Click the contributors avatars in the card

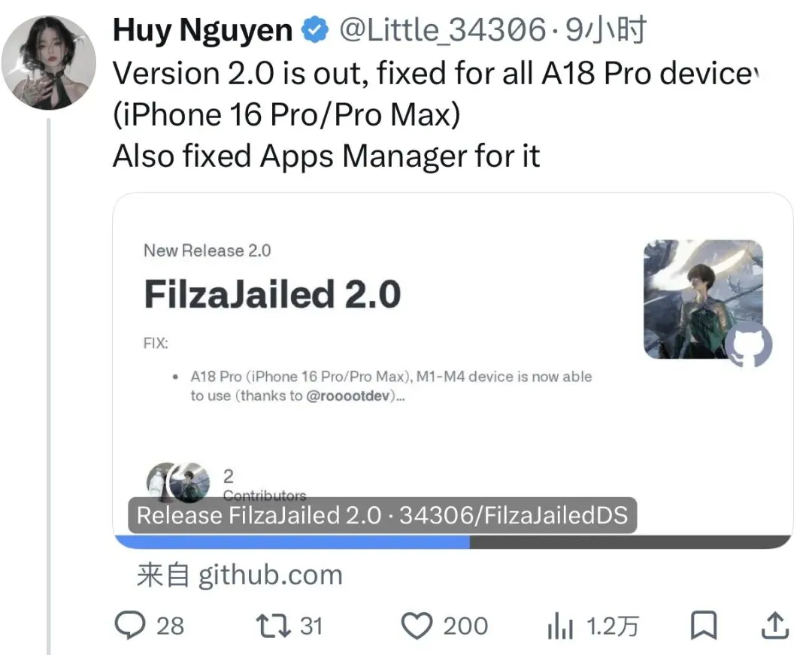tap(179, 482)
